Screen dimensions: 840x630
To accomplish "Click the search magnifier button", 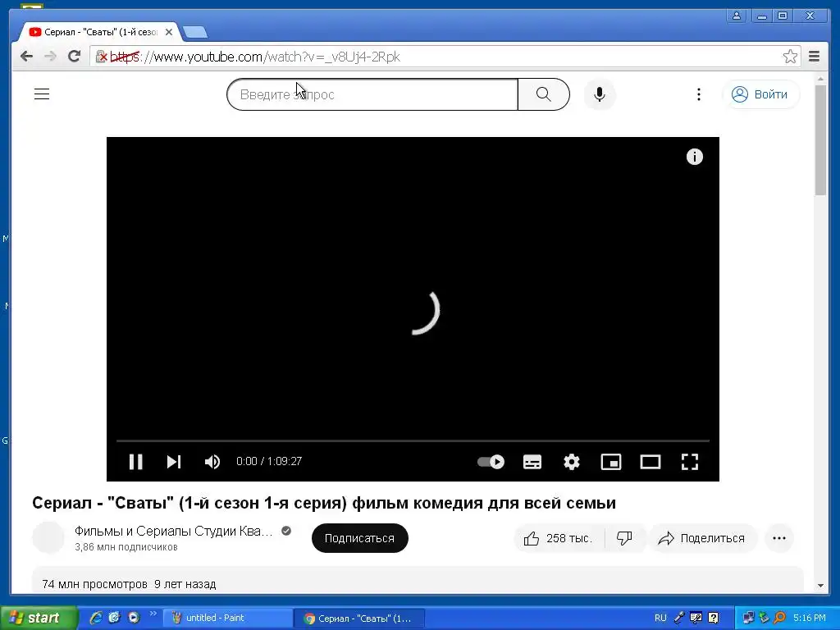I will (543, 94).
